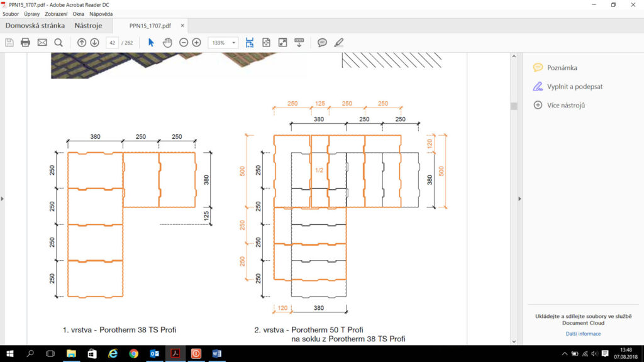Screen dimensions: 644x362
Task: Print the document using the printer icon
Action: click(25, 42)
